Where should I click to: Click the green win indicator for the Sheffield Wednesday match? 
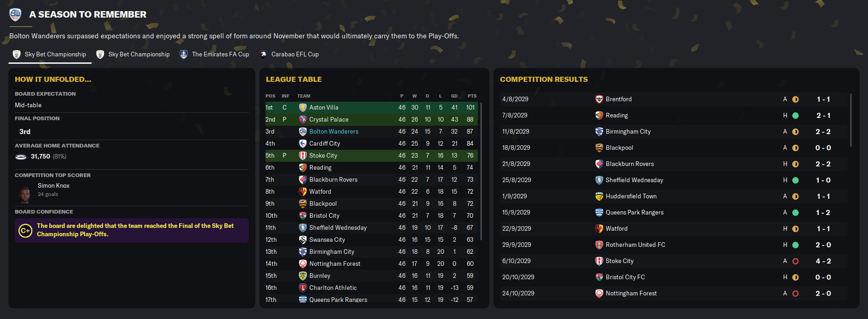[x=796, y=180]
